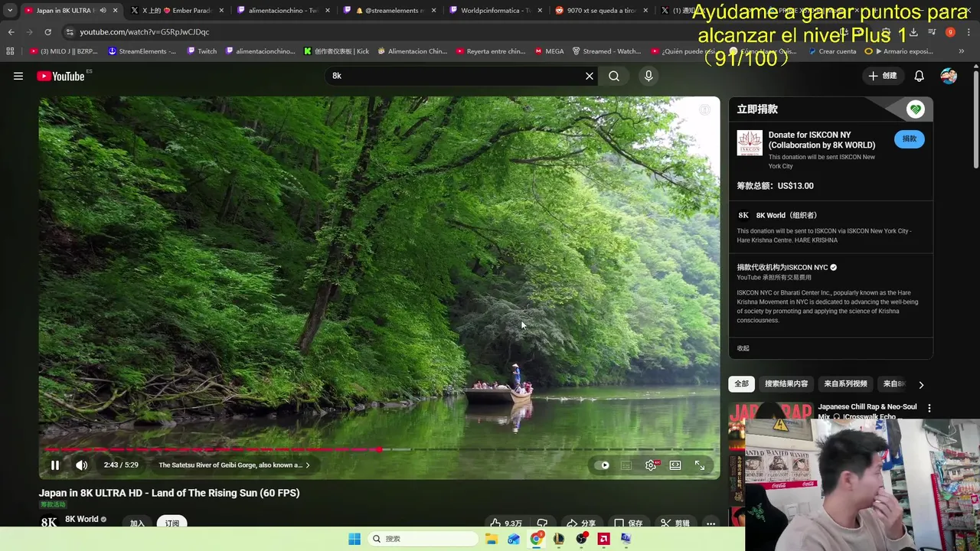Dislike the video
This screenshot has height=551, width=980.
(x=542, y=523)
